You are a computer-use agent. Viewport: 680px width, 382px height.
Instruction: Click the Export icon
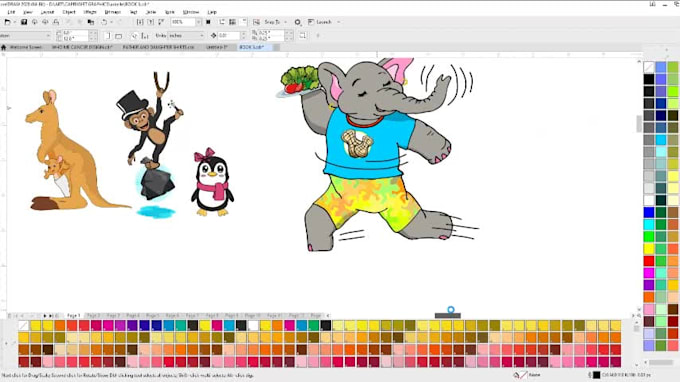tap(150, 22)
